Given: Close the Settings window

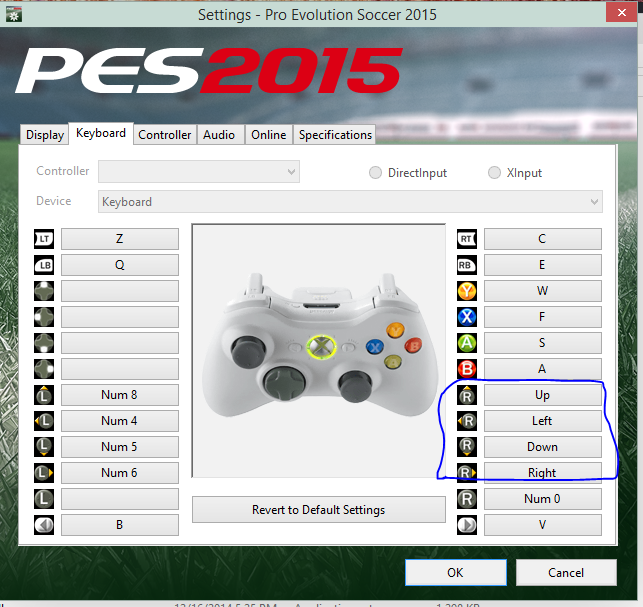Looking at the screenshot, I should pyautogui.click(x=622, y=13).
